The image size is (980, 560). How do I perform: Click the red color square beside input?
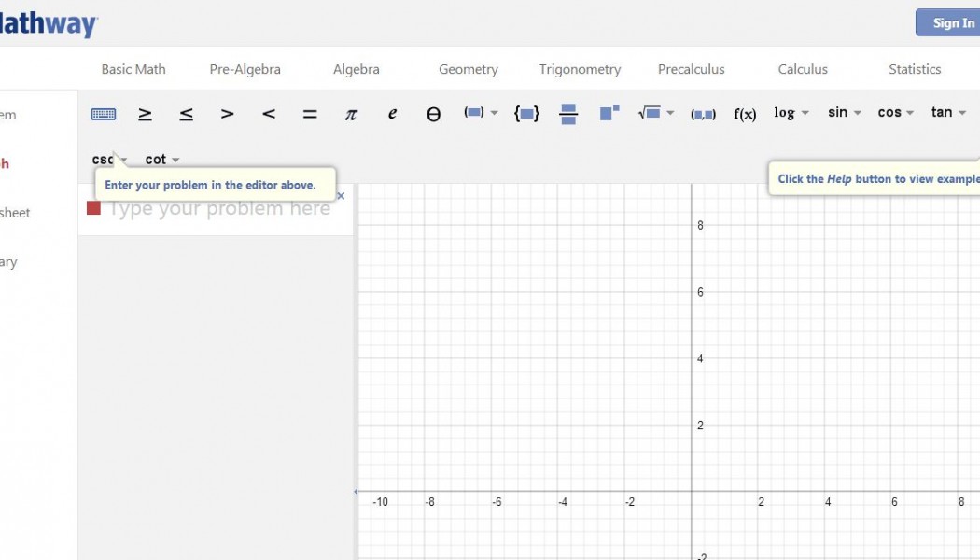(93, 208)
